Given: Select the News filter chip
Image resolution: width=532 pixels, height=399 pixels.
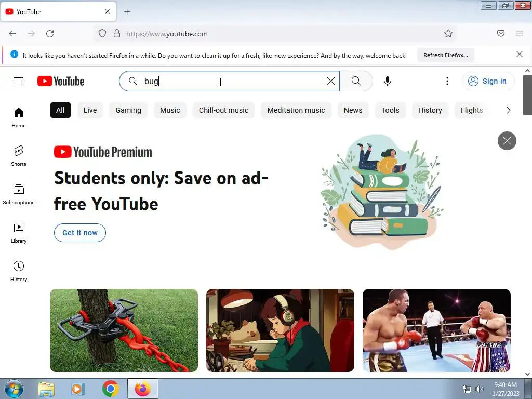Looking at the screenshot, I should point(353,110).
